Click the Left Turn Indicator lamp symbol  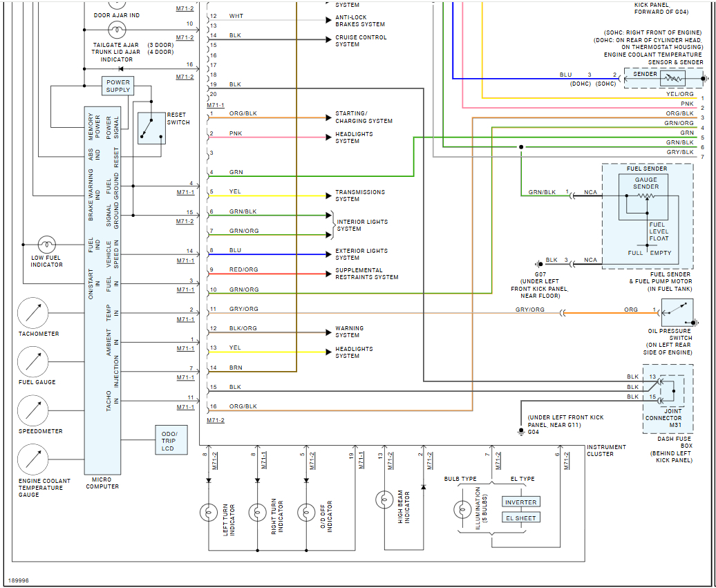click(209, 512)
